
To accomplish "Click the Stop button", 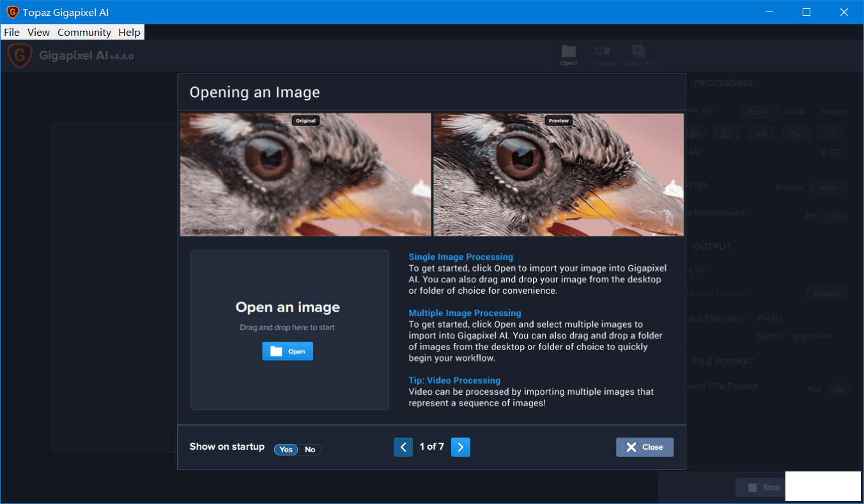I will [x=760, y=487].
